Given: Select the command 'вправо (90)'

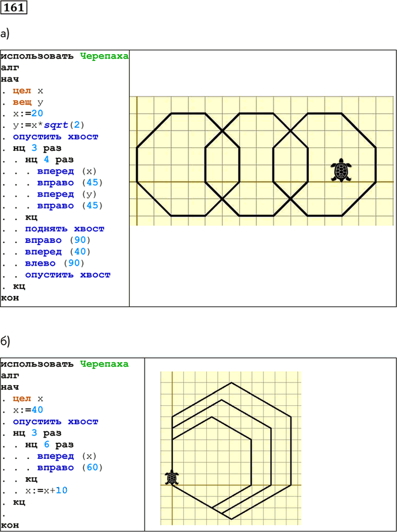Looking at the screenshot, I should tap(58, 240).
